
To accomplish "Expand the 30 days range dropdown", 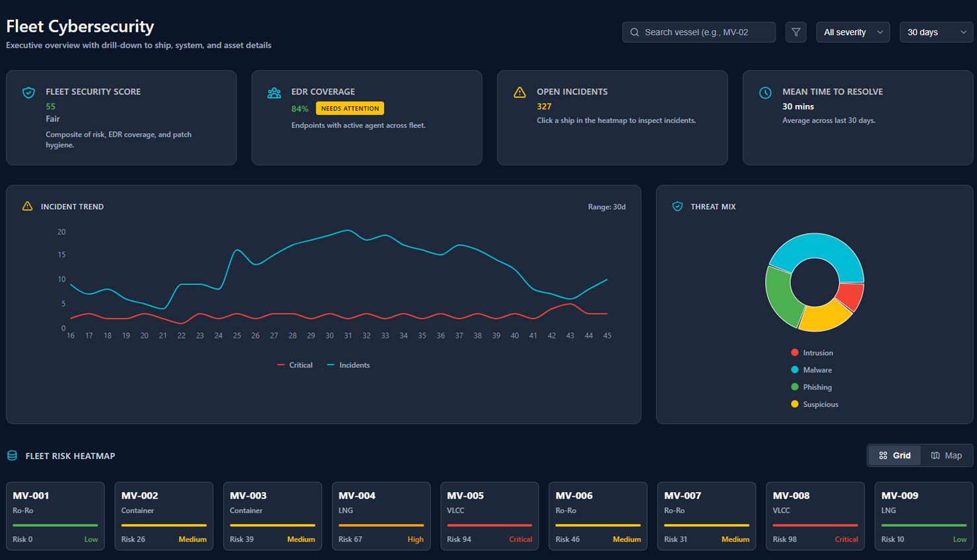I will 935,32.
